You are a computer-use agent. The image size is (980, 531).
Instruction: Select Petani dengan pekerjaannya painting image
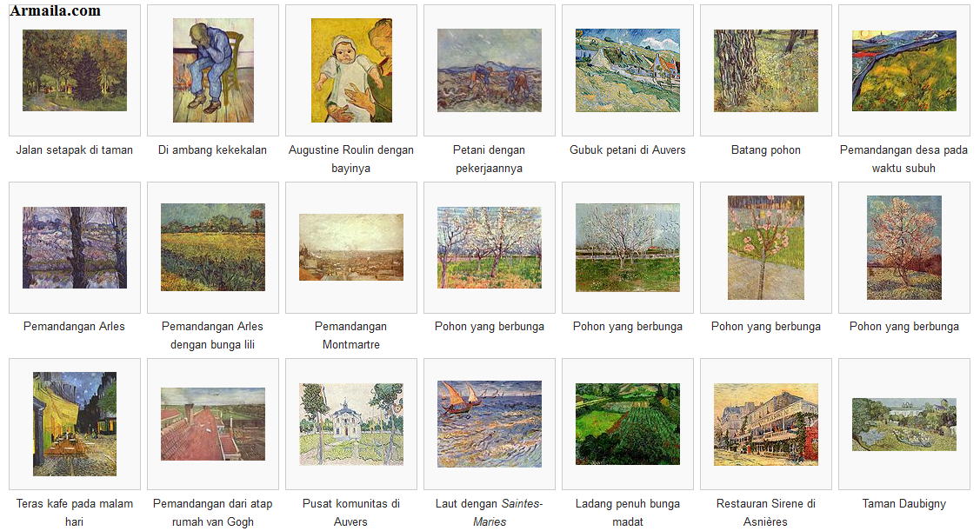tap(490, 70)
